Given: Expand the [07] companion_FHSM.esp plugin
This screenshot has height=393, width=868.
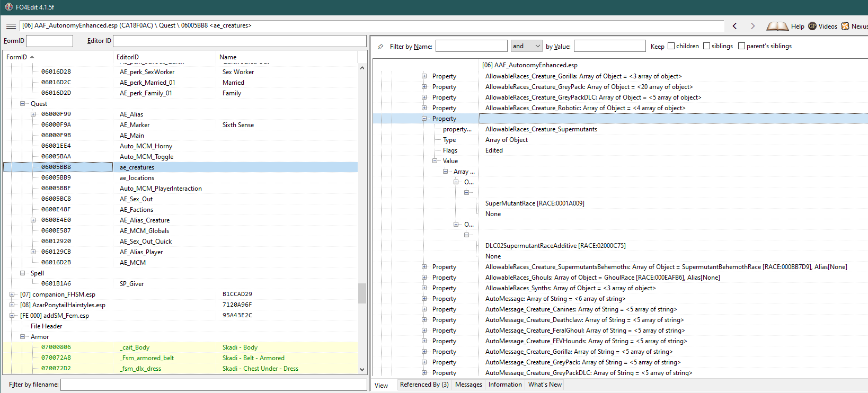Looking at the screenshot, I should [x=12, y=294].
